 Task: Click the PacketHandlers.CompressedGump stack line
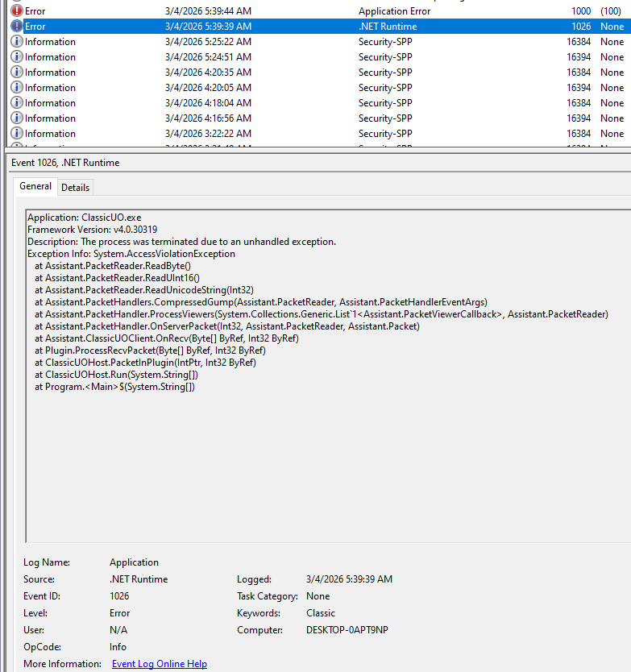pyautogui.click(x=261, y=302)
